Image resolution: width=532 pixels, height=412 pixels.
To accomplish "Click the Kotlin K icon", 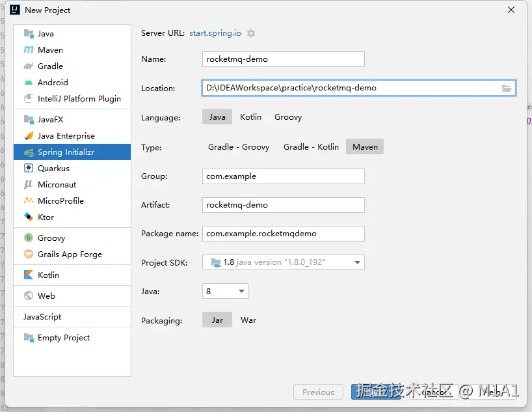I will point(29,275).
